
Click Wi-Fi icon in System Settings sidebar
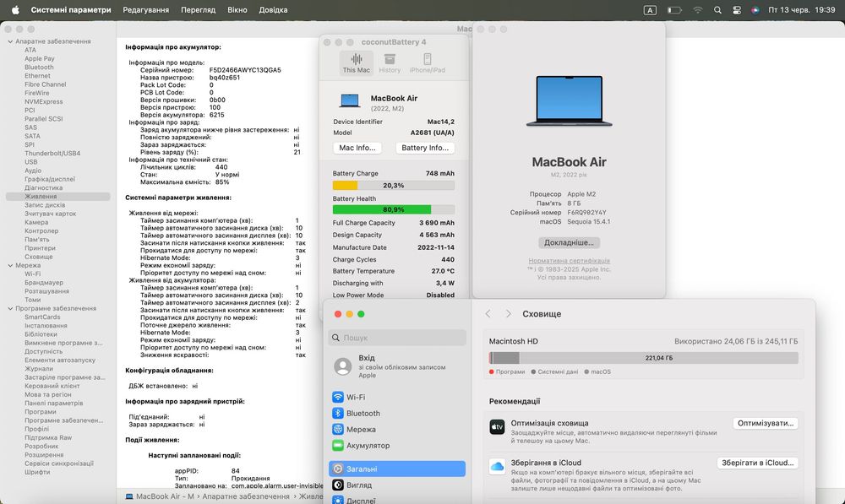pos(338,397)
